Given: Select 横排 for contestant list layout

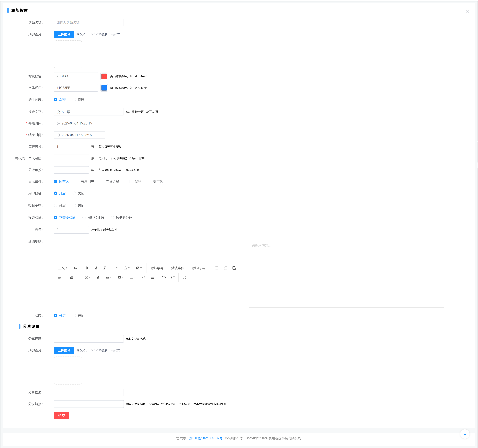Looking at the screenshot, I should [74, 100].
